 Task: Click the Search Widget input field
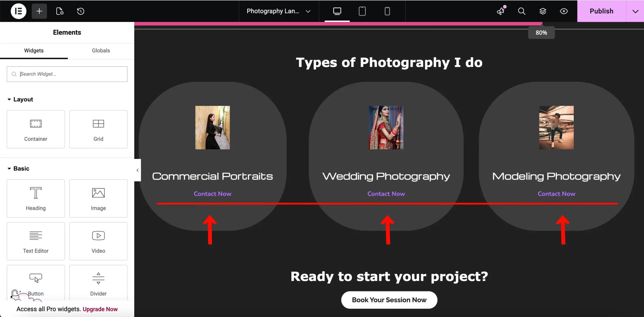coord(67,74)
